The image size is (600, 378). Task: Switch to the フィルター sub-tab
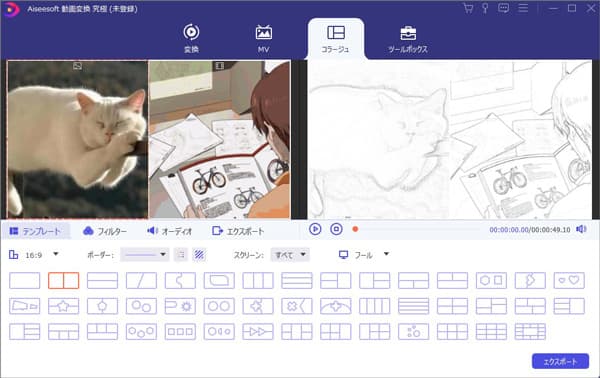pyautogui.click(x=105, y=231)
